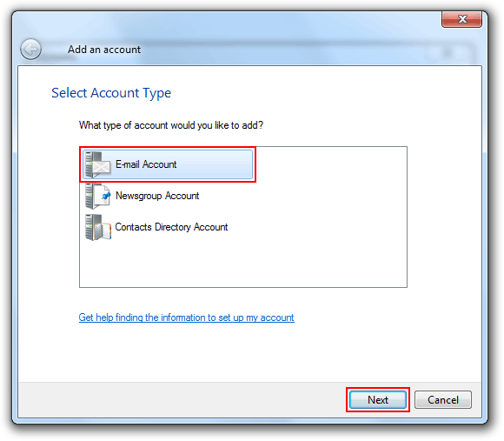504x441 pixels.
Task: Go back using the round arrow button
Action: (x=31, y=50)
